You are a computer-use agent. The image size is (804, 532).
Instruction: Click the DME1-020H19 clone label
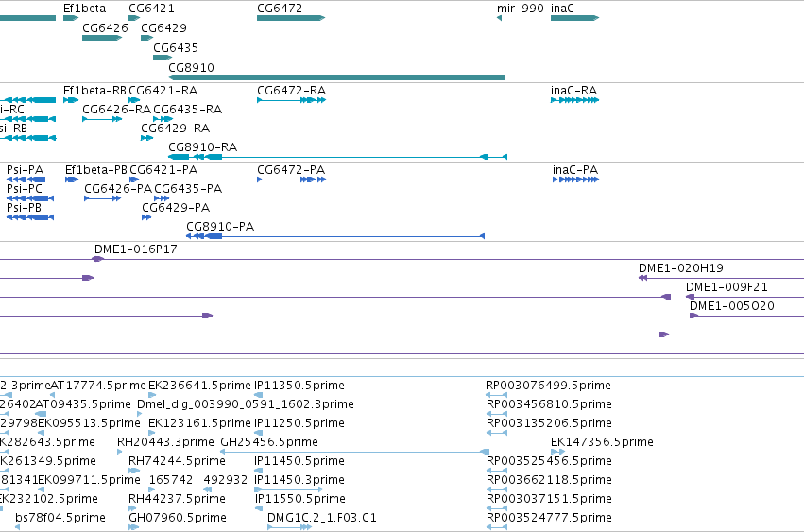coord(681,268)
